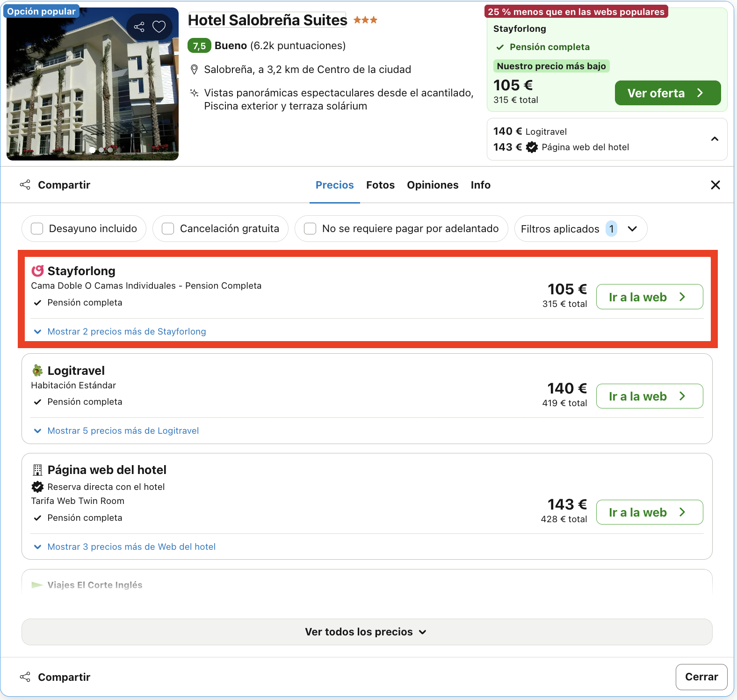Click the hotel building icon beside Página web del hotel

pyautogui.click(x=37, y=470)
